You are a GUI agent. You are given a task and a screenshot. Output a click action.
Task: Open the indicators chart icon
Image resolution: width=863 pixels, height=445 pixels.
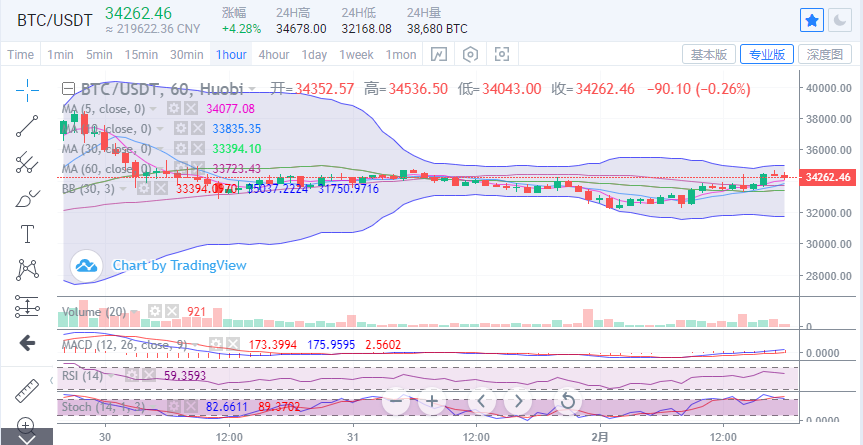coord(439,54)
